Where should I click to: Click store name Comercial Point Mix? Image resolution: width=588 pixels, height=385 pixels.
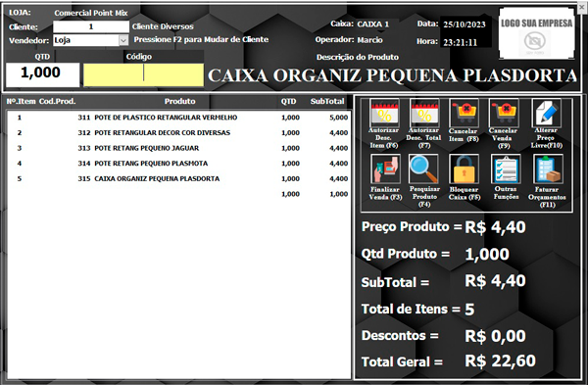(x=91, y=13)
